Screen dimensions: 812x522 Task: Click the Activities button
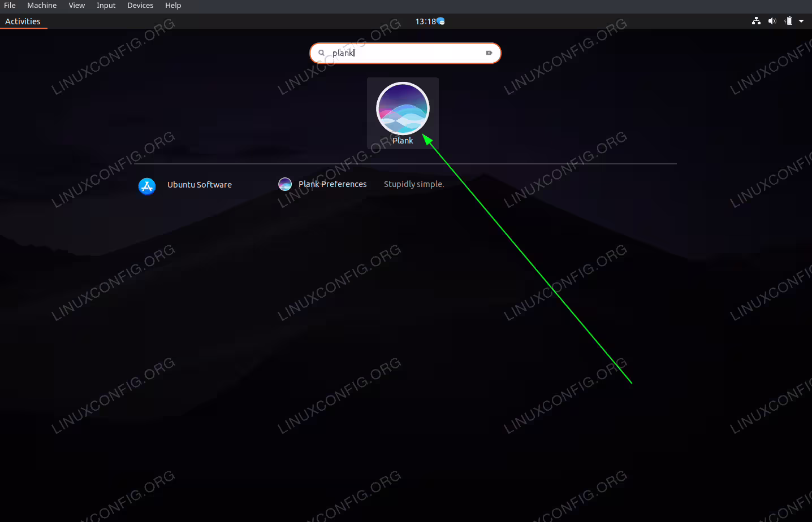pos(23,21)
